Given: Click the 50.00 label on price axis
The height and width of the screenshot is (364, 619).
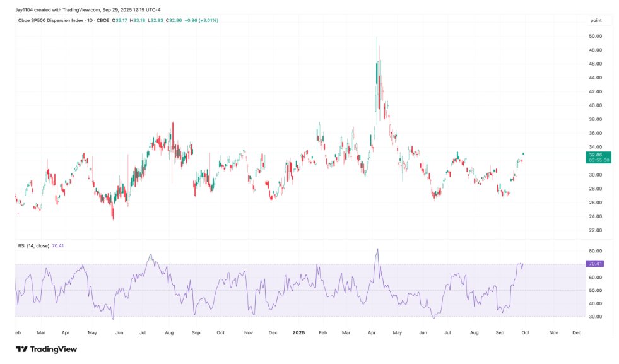Looking at the screenshot, I should pos(595,37).
